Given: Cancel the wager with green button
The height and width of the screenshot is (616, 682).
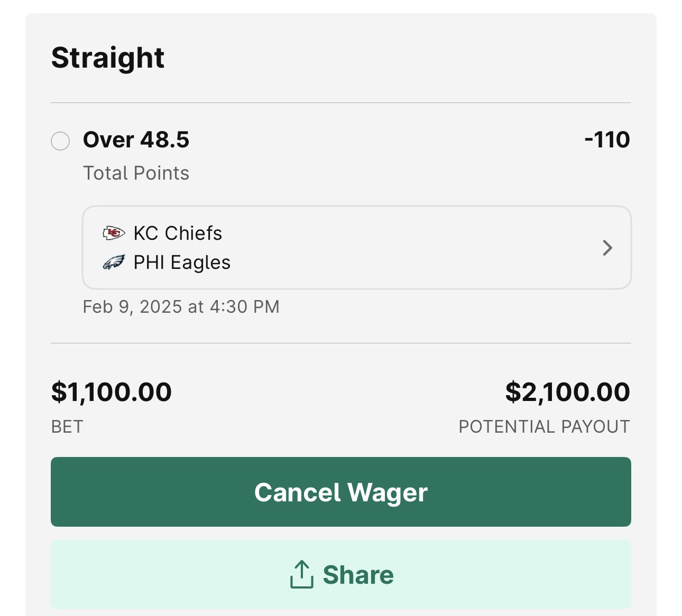Looking at the screenshot, I should [x=341, y=492].
